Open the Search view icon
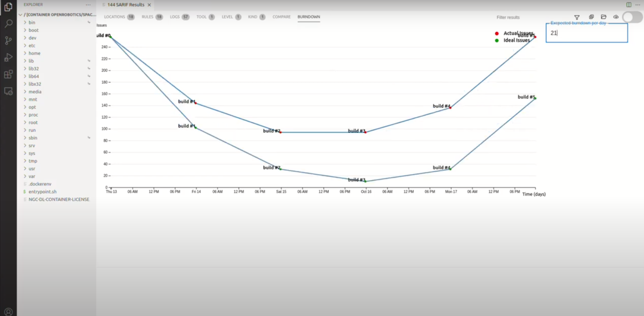Viewport: 644px width, 316px height. [8, 24]
